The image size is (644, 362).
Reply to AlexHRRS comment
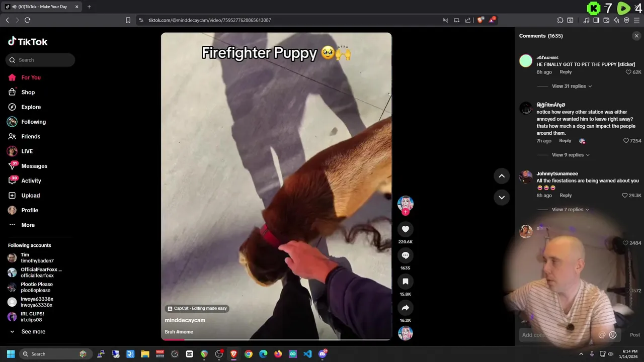(x=566, y=72)
